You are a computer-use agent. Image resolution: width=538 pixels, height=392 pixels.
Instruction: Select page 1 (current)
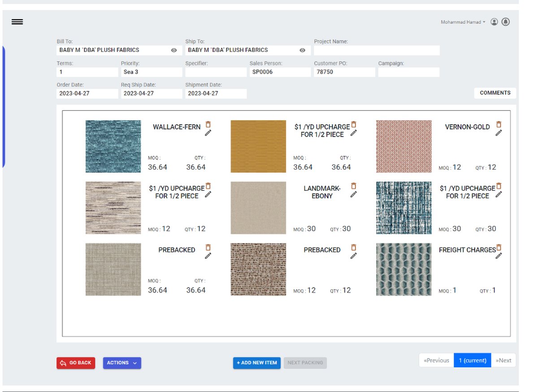pos(472,360)
